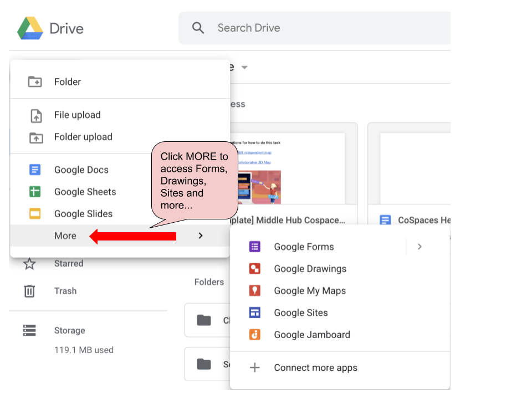Image resolution: width=532 pixels, height=399 pixels.
Task: Click the 119.1 MB used text
Action: click(x=84, y=350)
